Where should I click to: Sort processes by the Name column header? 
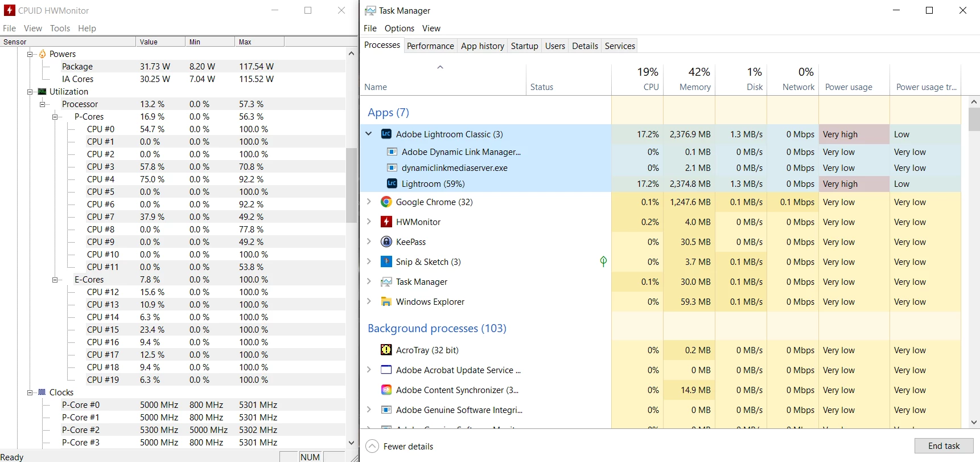pyautogui.click(x=443, y=79)
